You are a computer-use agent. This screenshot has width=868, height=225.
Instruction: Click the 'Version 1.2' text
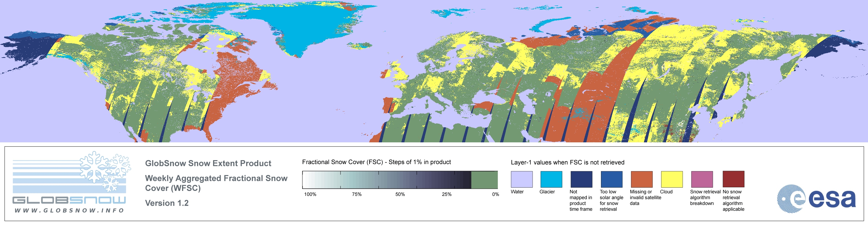pos(167,203)
